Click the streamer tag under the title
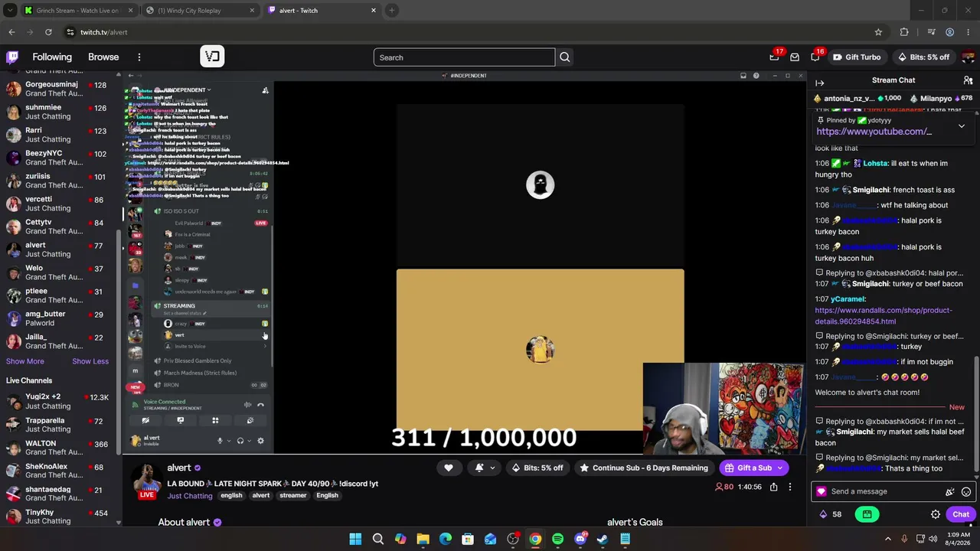The height and width of the screenshot is (551, 980). tap(293, 496)
